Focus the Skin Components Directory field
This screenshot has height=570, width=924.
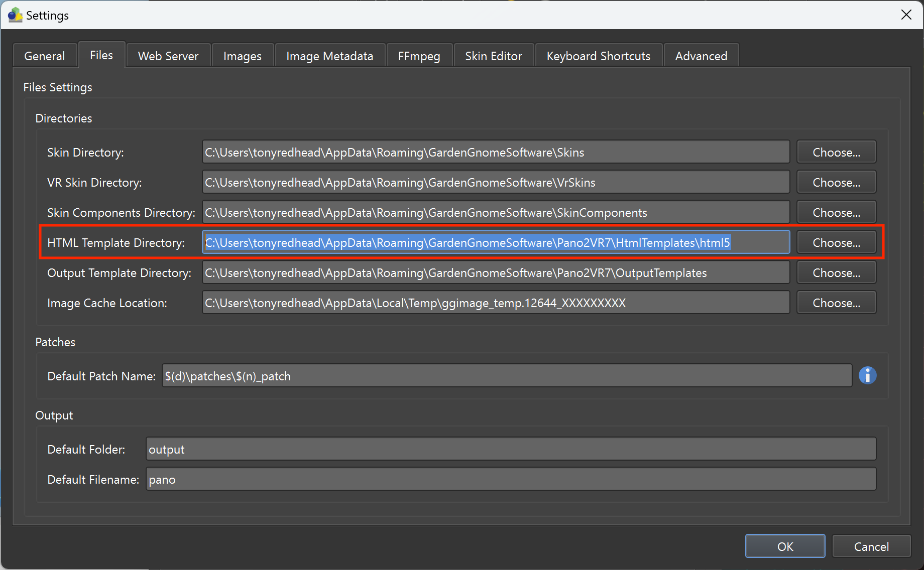pos(496,212)
